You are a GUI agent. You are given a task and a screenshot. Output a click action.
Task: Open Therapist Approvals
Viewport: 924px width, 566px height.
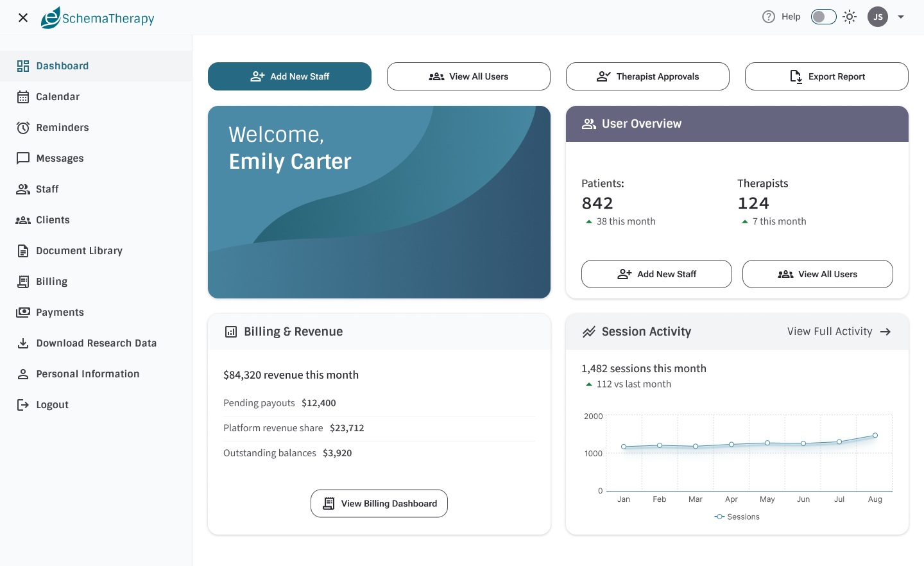point(647,76)
